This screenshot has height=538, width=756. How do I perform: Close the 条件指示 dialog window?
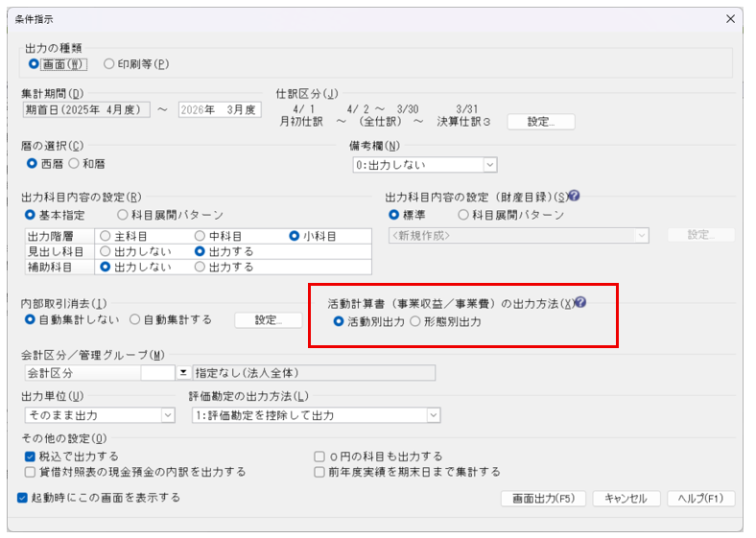[x=730, y=18]
